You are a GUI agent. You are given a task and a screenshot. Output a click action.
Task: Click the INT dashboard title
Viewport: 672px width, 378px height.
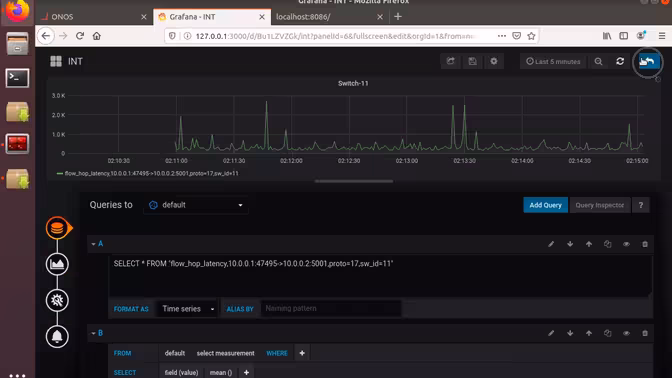[x=75, y=61]
